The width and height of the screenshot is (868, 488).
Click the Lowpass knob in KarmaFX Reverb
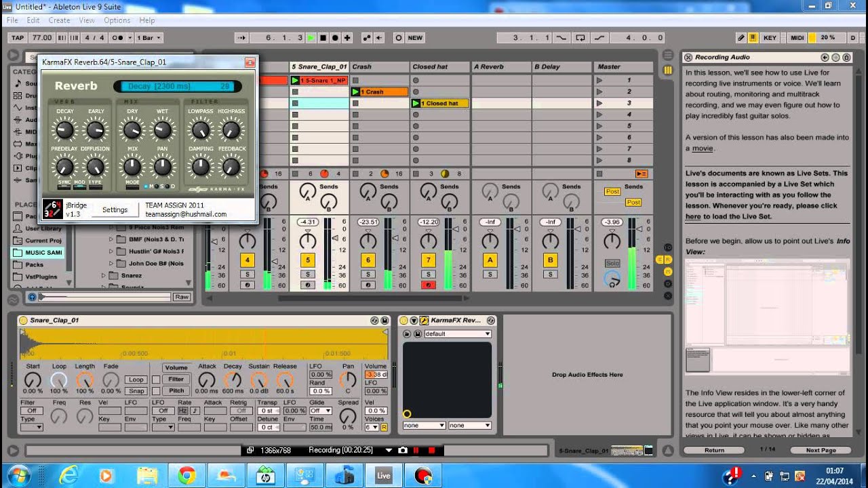pos(200,129)
